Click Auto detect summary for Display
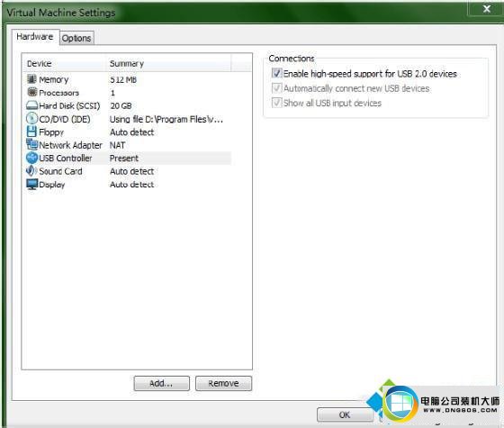The width and height of the screenshot is (504, 428). (x=131, y=185)
